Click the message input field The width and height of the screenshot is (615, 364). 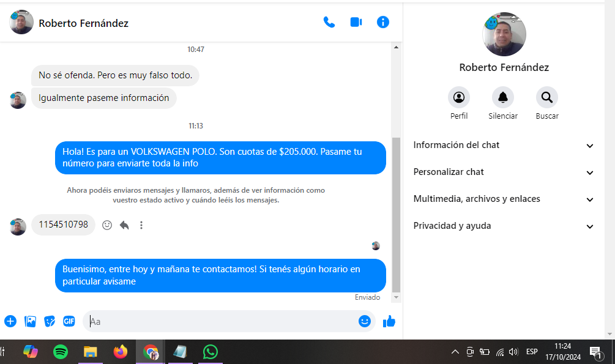220,321
